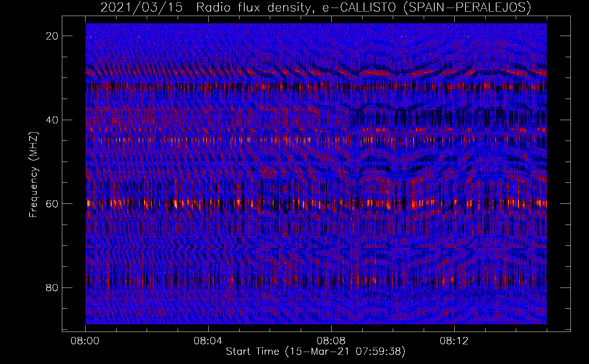This screenshot has height=364, width=589.
Task: Click the '40' frequency tick label
Action: tap(52, 120)
